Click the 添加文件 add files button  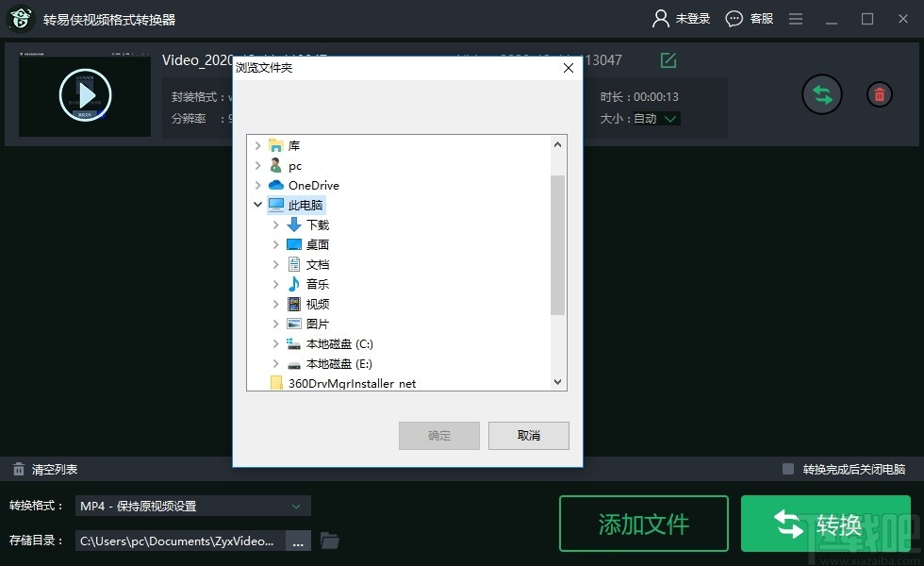pyautogui.click(x=643, y=524)
